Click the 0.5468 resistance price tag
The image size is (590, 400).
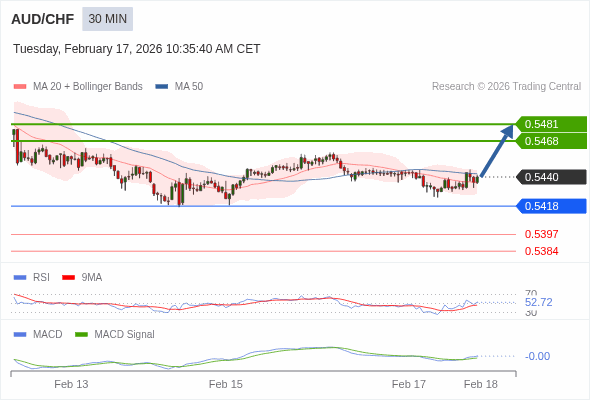coord(551,141)
